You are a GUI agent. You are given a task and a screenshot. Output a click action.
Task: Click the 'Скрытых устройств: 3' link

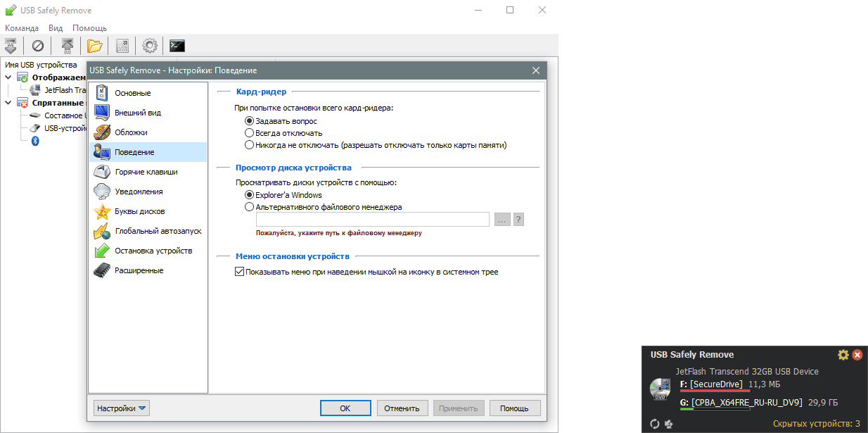pyautogui.click(x=816, y=424)
